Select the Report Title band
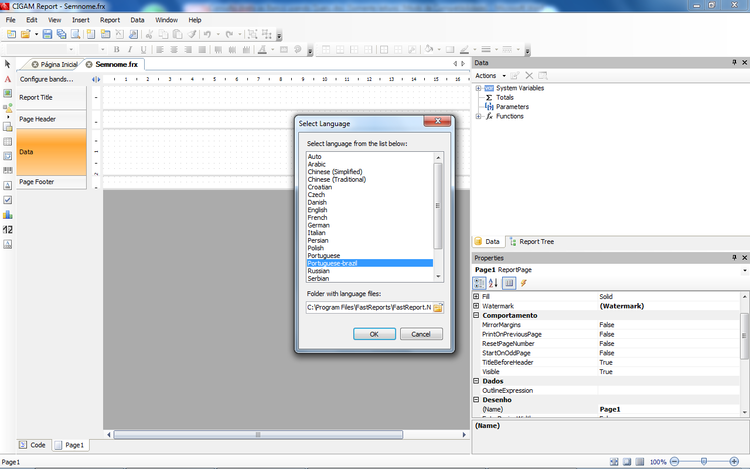Image resolution: width=750 pixels, height=469 pixels. click(x=52, y=98)
